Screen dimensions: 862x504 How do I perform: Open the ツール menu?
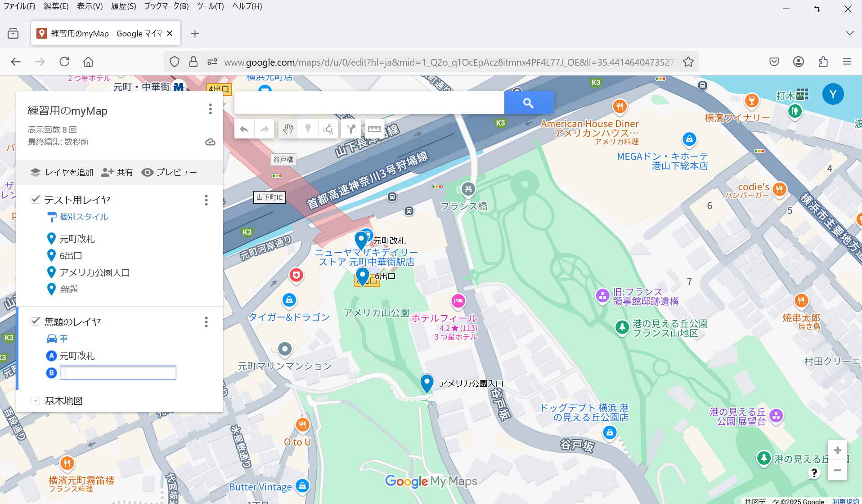click(210, 6)
